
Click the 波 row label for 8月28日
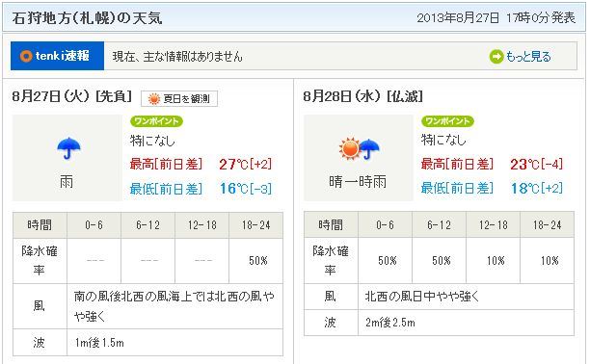tap(330, 323)
